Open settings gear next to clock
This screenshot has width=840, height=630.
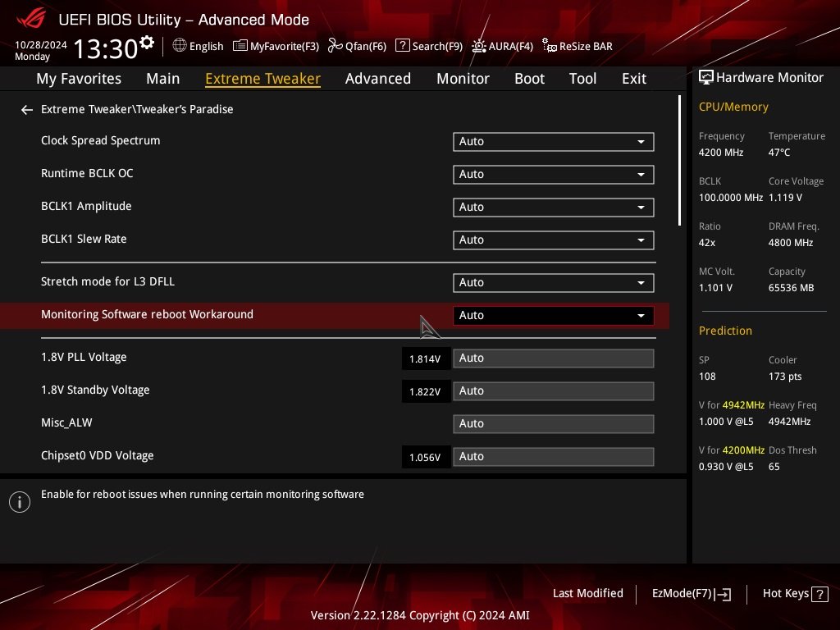(x=146, y=43)
